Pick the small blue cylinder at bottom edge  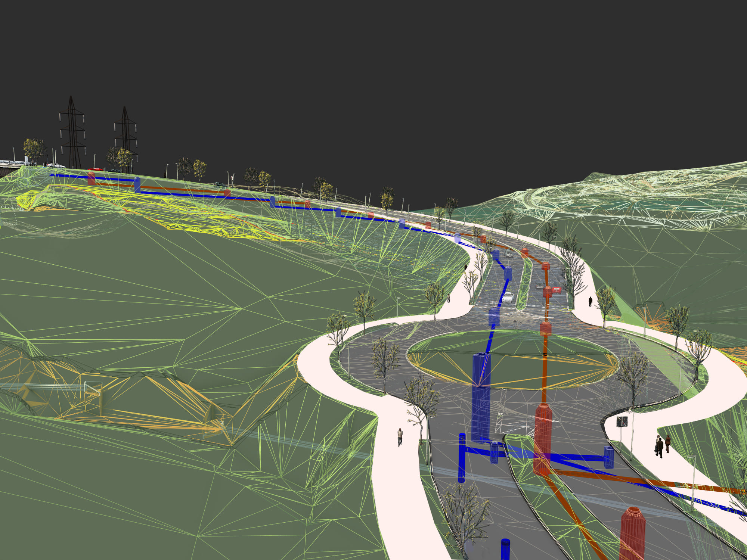point(505,550)
